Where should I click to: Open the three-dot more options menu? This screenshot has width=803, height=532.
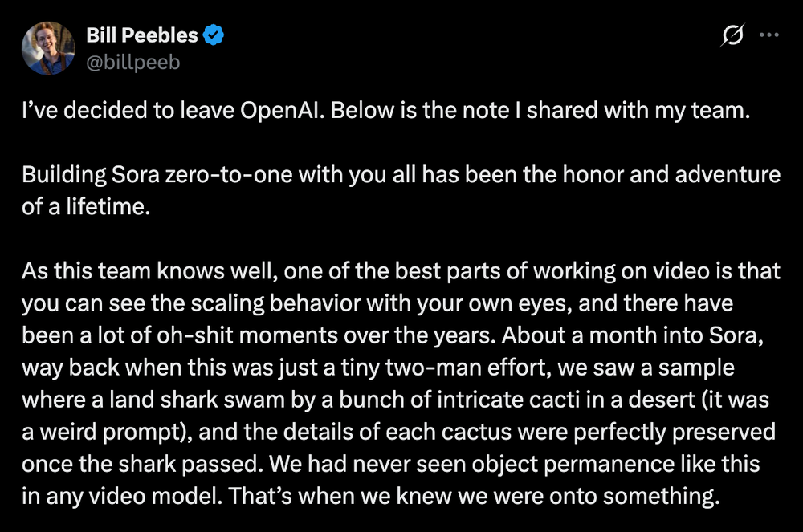(768, 35)
